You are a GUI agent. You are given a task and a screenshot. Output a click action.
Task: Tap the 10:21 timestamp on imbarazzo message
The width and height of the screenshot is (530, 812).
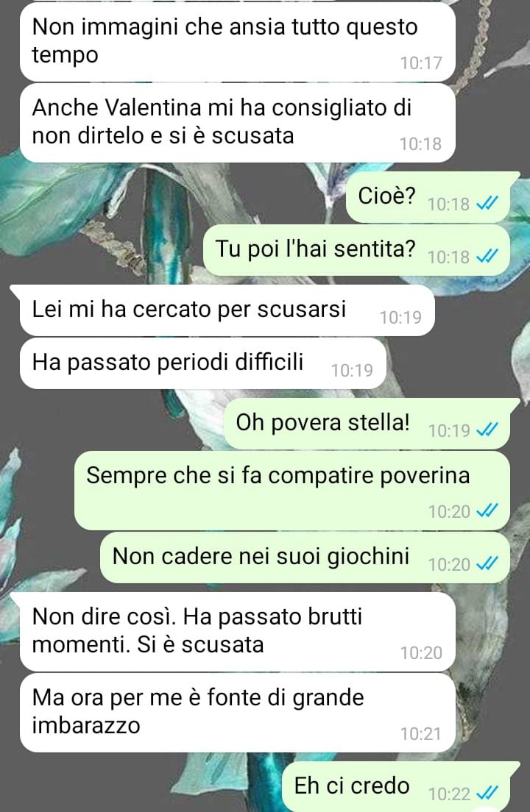coord(420,734)
